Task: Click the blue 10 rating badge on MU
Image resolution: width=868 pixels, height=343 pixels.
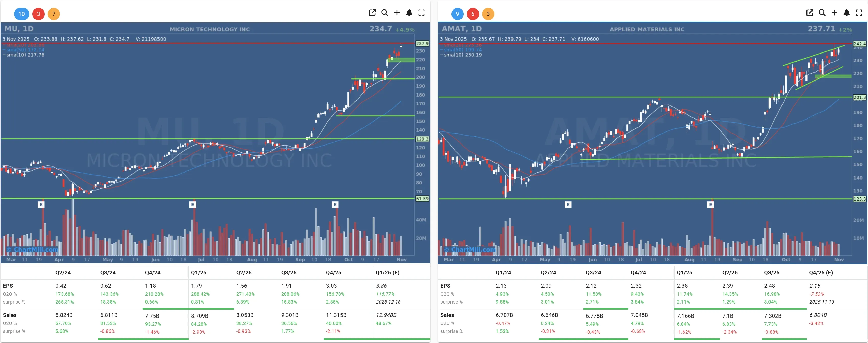Action: click(21, 14)
